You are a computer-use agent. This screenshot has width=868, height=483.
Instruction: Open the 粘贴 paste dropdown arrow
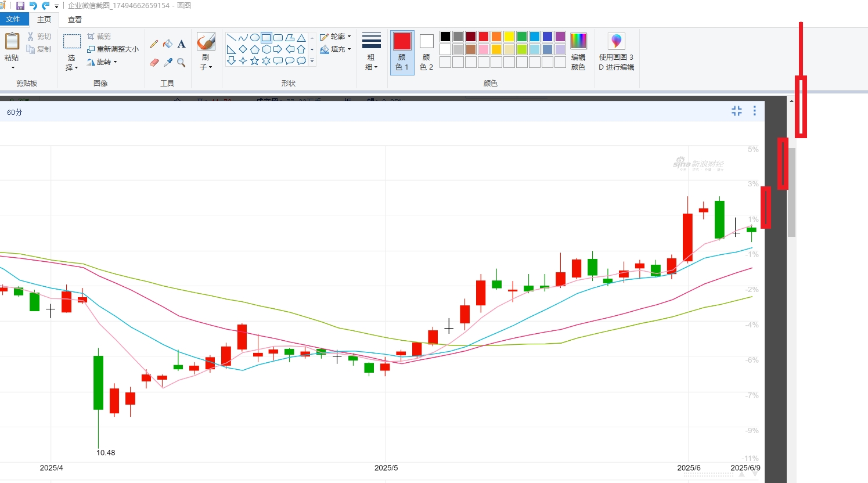pyautogui.click(x=12, y=68)
